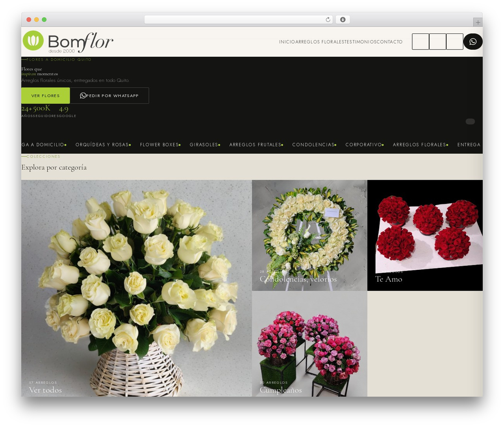Viewport: 504px width, 427px height.
Task: Click the browser address bar
Action: [x=239, y=20]
